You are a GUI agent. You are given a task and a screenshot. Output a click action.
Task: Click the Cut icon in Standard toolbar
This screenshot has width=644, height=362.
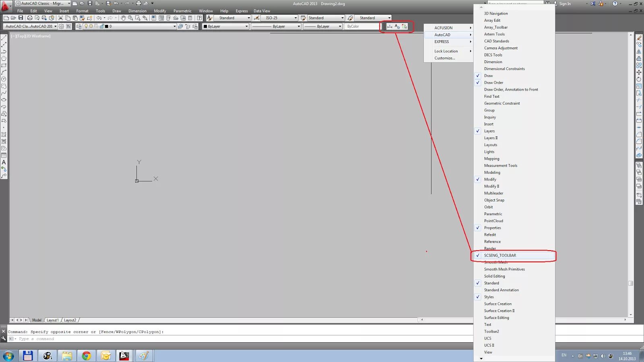[60, 18]
